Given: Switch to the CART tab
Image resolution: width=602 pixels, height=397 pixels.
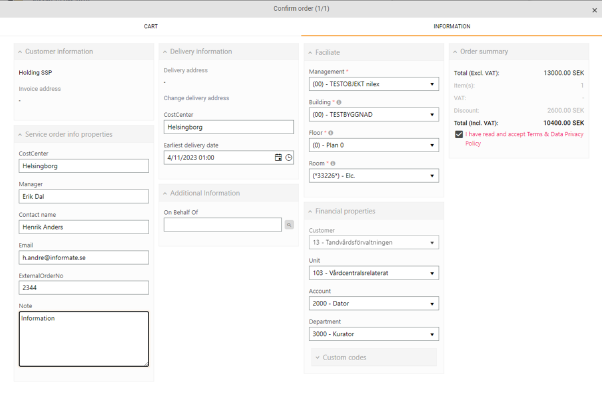Looking at the screenshot, I should [x=150, y=26].
